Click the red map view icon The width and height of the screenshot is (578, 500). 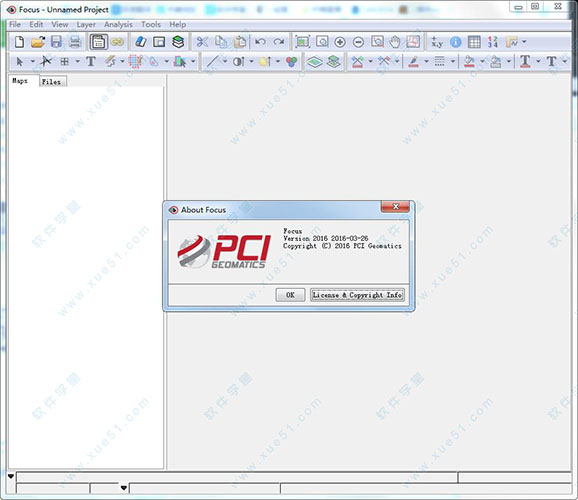click(x=413, y=42)
